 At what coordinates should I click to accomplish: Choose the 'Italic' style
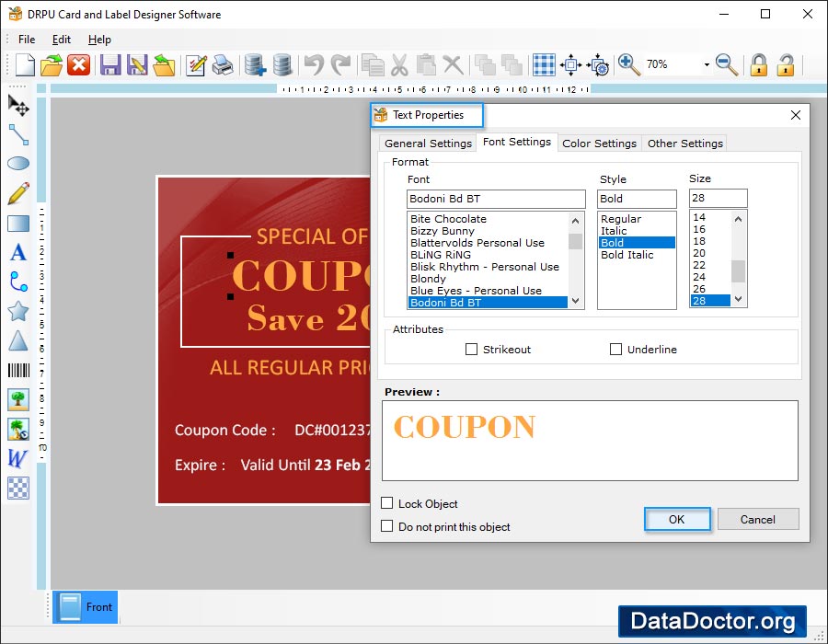(614, 231)
